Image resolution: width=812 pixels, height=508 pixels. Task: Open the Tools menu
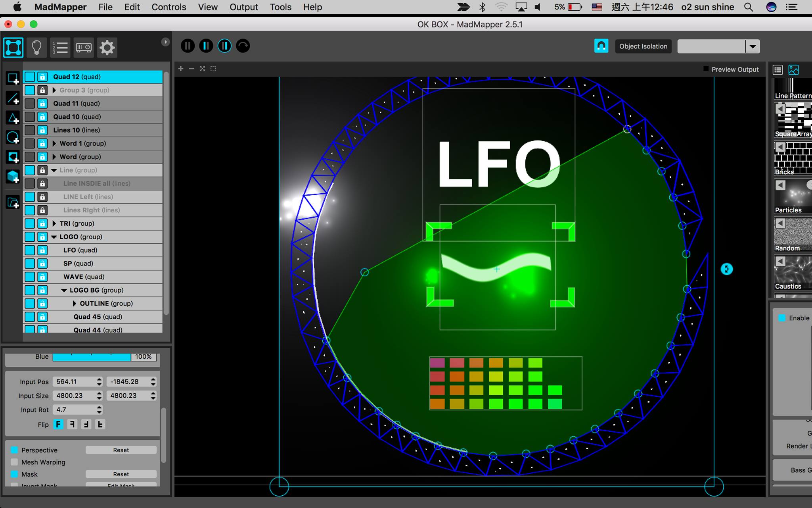[281, 7]
